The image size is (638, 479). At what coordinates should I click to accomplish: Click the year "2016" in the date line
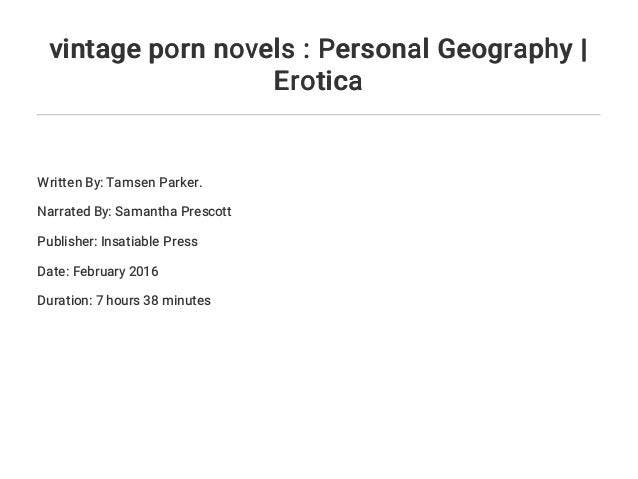coord(144,271)
